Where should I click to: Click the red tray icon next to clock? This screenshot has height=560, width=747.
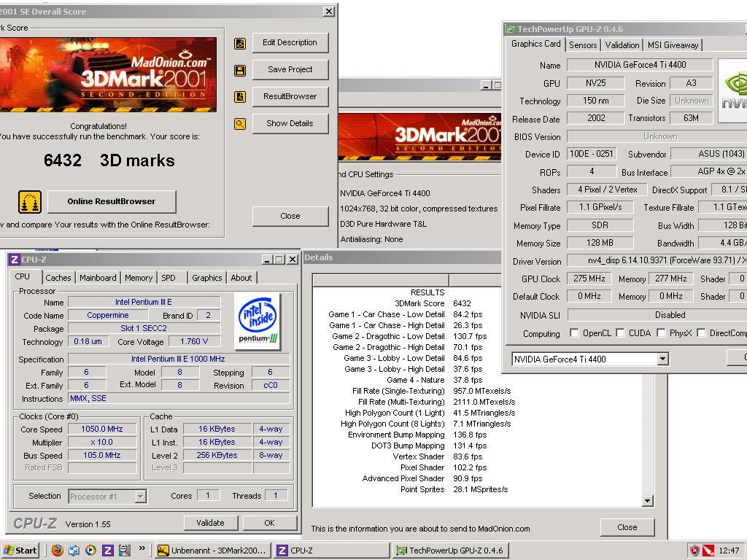pyautogui.click(x=709, y=551)
